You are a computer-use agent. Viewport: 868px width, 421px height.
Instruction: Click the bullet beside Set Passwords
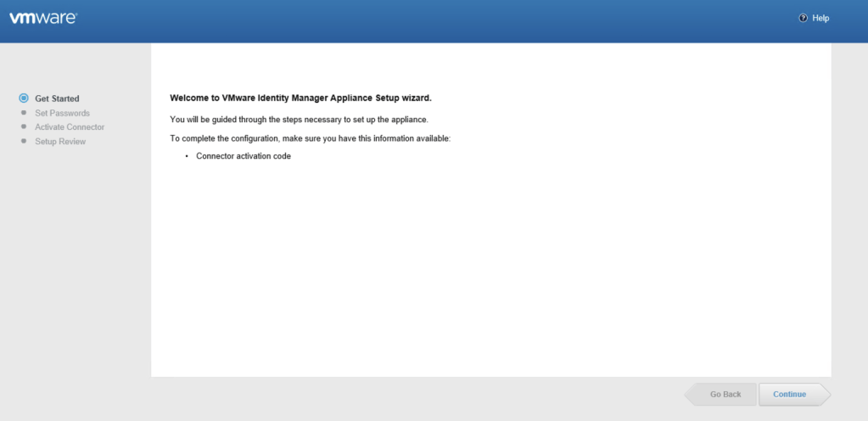(x=24, y=113)
